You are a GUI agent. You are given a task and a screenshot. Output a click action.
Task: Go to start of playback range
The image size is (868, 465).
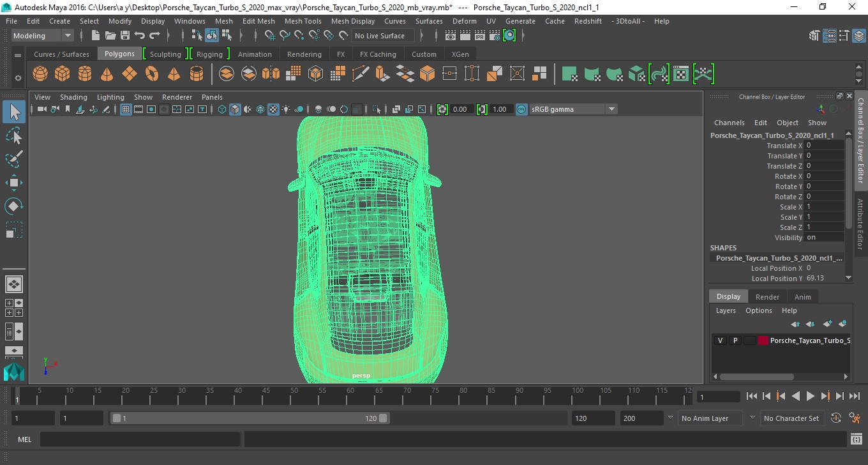click(x=752, y=397)
